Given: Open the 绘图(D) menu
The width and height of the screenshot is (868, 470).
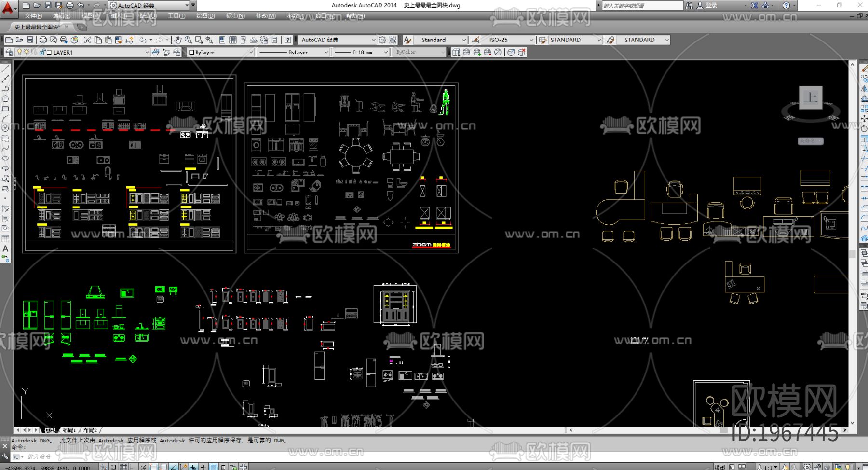Looking at the screenshot, I should [205, 16].
